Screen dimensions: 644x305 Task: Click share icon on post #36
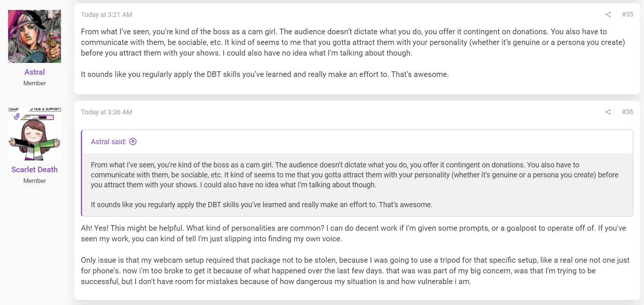[608, 112]
